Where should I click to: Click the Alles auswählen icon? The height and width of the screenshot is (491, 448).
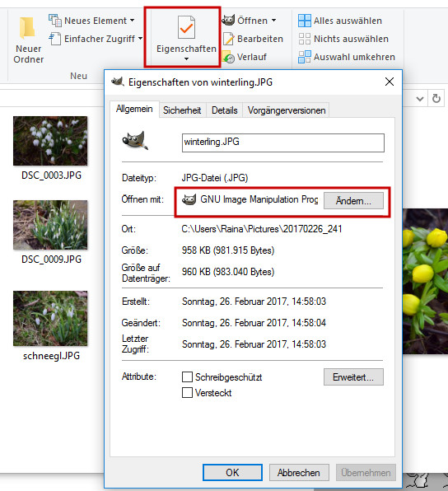305,21
